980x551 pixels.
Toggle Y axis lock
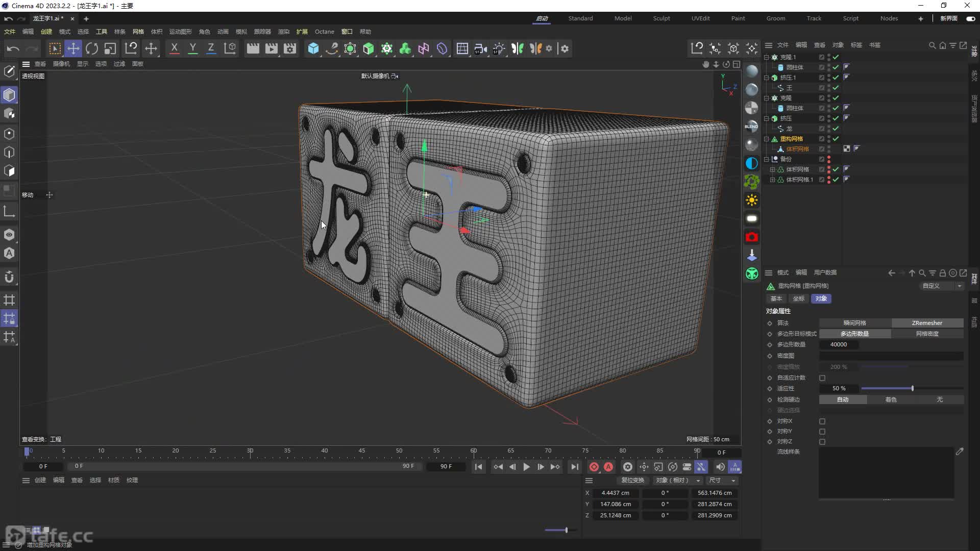tap(193, 48)
